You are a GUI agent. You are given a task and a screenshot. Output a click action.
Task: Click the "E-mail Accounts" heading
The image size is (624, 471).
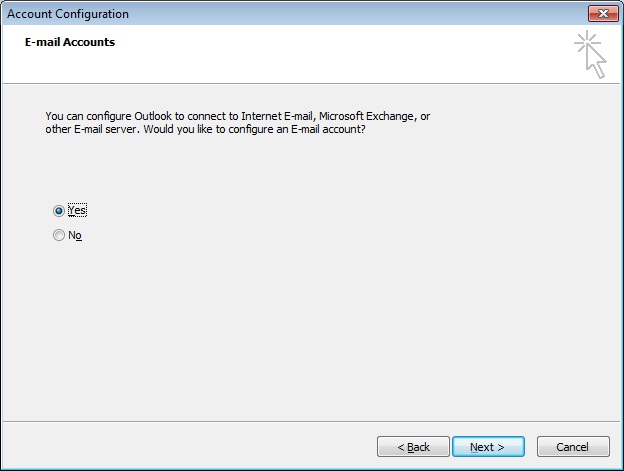[70, 42]
